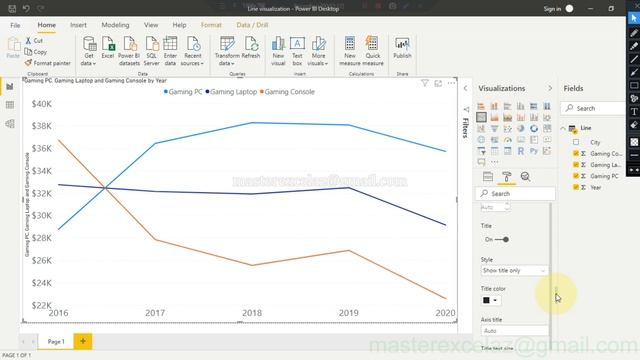
Task: Click the visual filter icon
Action: click(x=424, y=83)
